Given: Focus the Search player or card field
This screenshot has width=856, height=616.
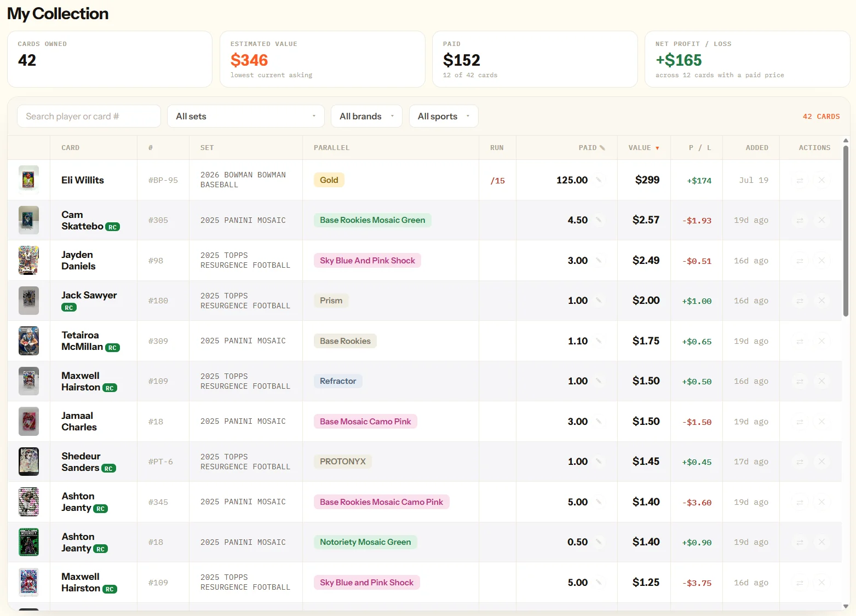Looking at the screenshot, I should point(89,116).
